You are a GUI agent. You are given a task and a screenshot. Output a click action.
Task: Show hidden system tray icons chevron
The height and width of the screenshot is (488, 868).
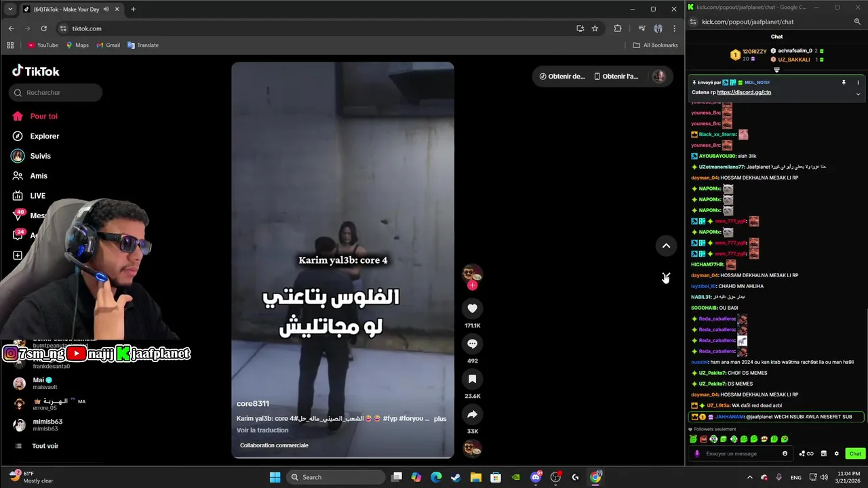point(749,477)
